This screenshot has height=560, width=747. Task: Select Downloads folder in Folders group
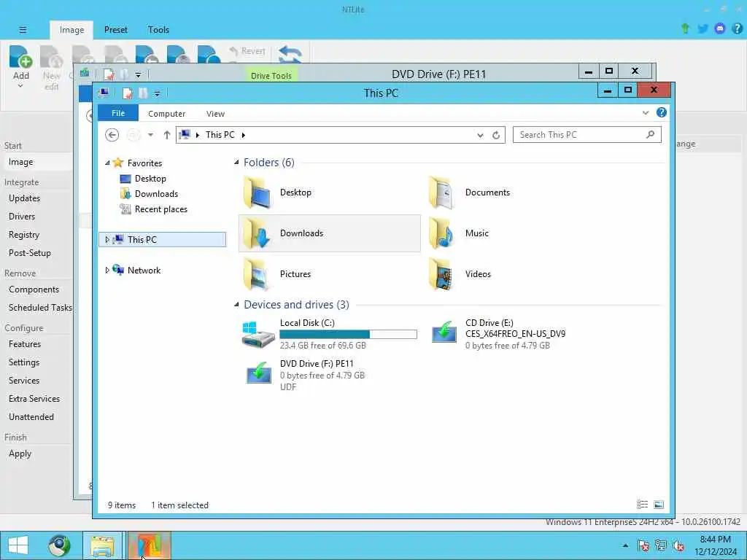(329, 233)
